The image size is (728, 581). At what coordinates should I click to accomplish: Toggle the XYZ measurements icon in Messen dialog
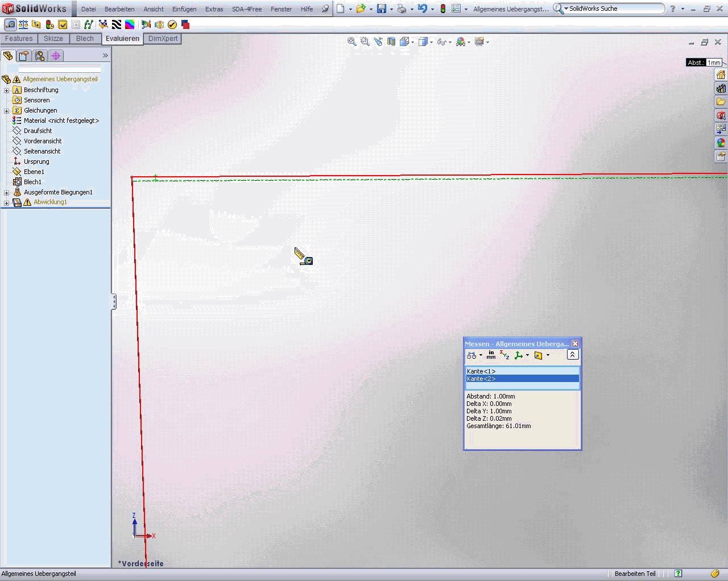pos(504,355)
